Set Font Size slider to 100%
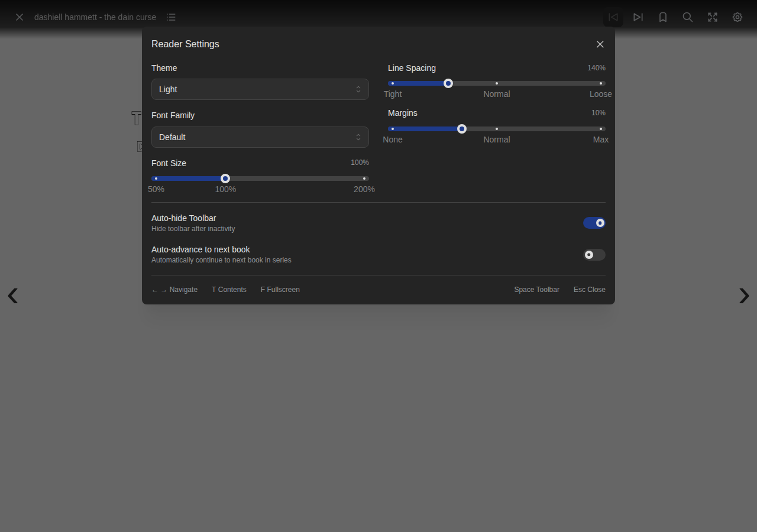757x532 pixels. pos(225,178)
